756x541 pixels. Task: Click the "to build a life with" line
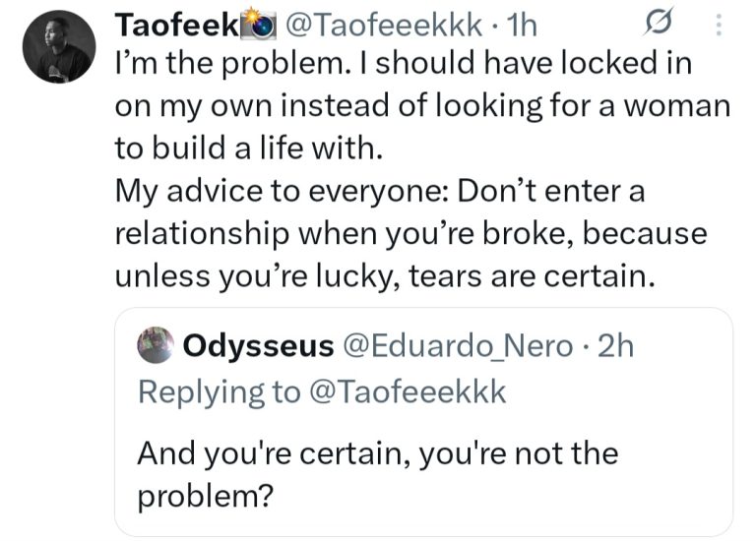[x=246, y=149]
